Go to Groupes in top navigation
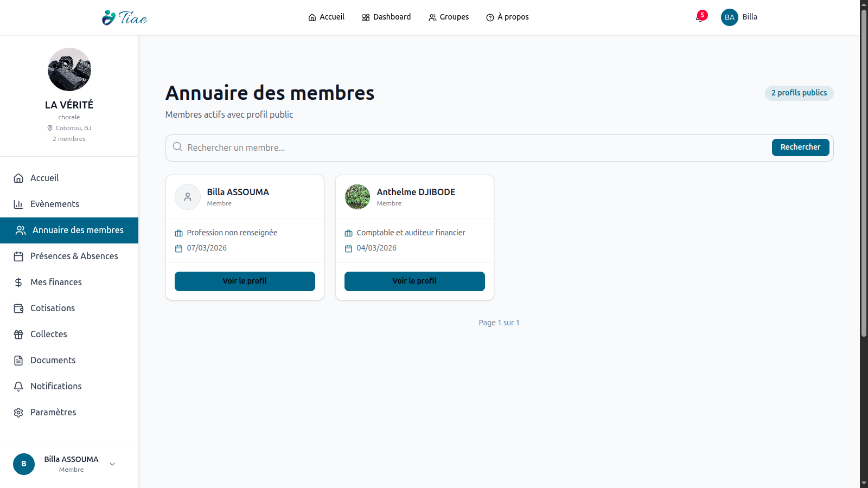Image resolution: width=868 pixels, height=488 pixels. 449,17
